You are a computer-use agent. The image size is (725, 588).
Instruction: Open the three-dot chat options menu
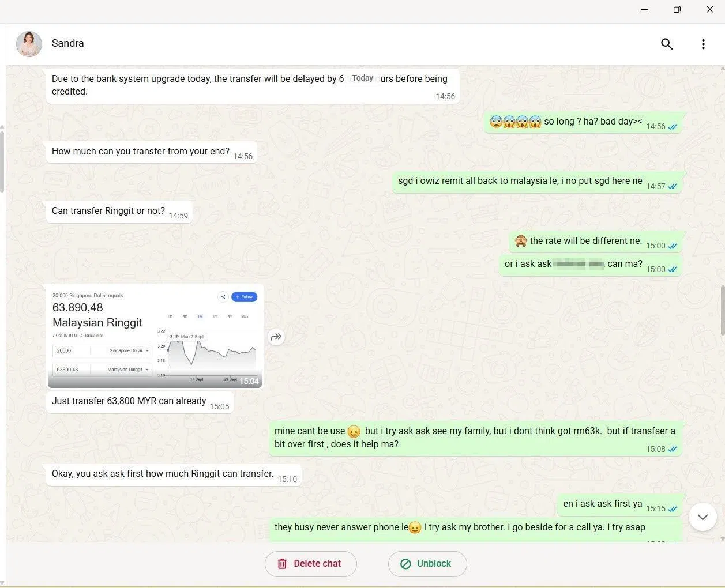[703, 44]
